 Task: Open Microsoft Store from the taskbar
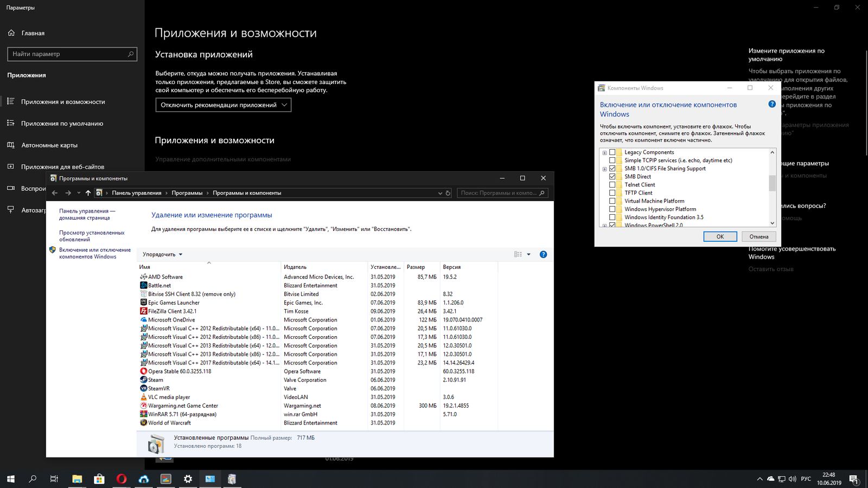(x=99, y=479)
